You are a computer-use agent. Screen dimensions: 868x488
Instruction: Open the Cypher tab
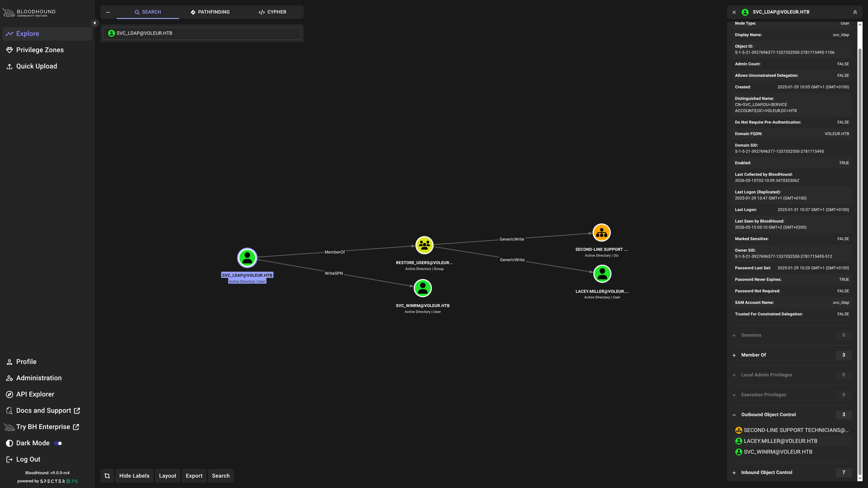[x=273, y=12]
